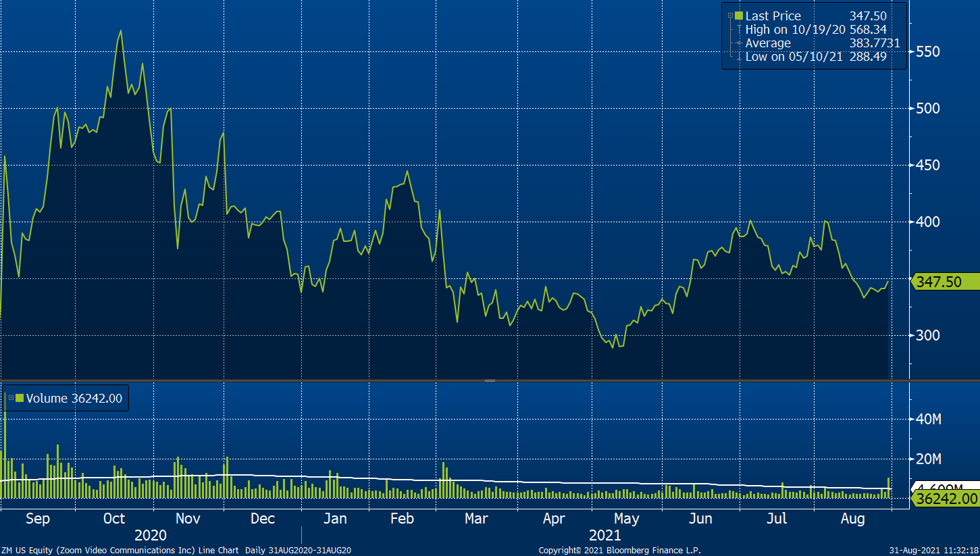The width and height of the screenshot is (980, 556).
Task: Click the Oct month label
Action: click(x=113, y=519)
